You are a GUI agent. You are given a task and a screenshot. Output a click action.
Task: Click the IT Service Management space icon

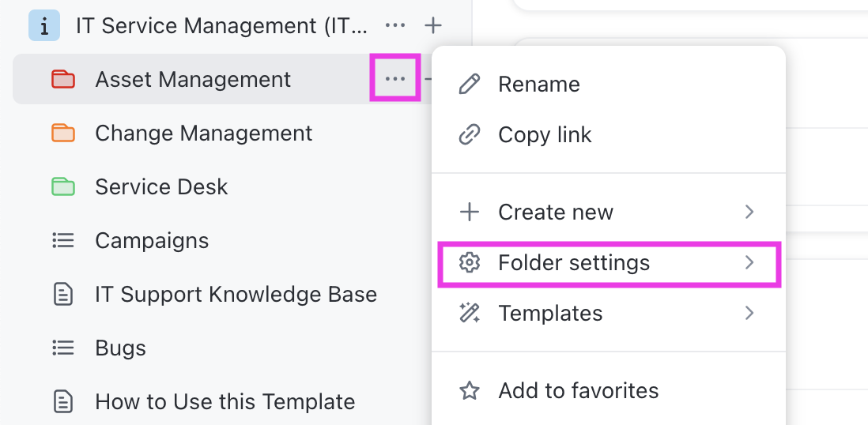coord(44,26)
